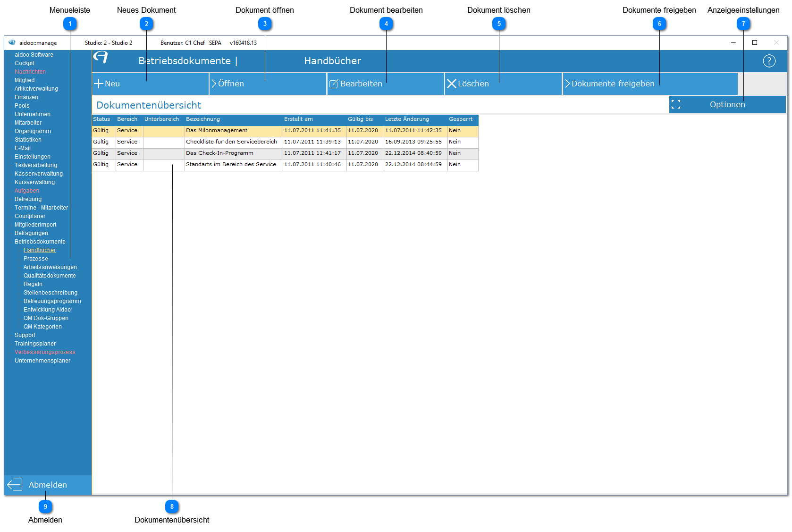Open E-Mail in the sidebar

23,148
